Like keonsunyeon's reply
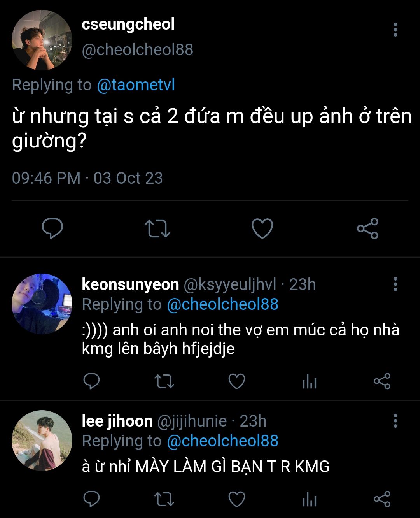 click(236, 381)
